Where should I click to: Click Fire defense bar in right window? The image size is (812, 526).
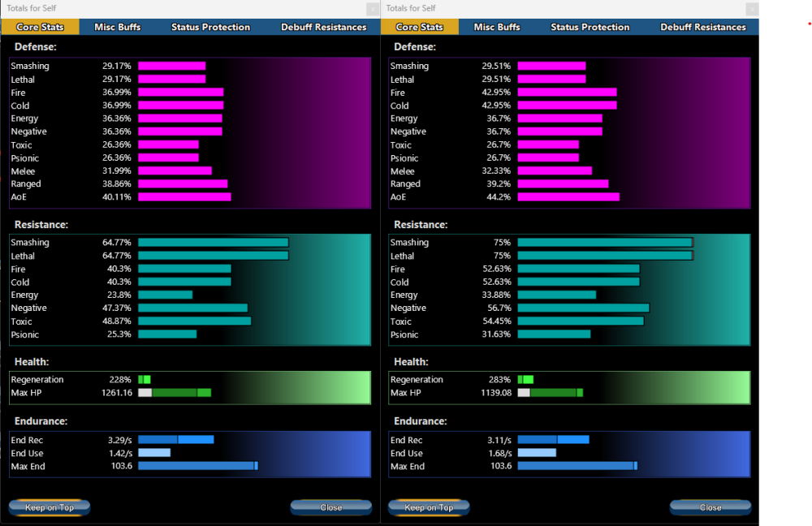tap(567, 93)
